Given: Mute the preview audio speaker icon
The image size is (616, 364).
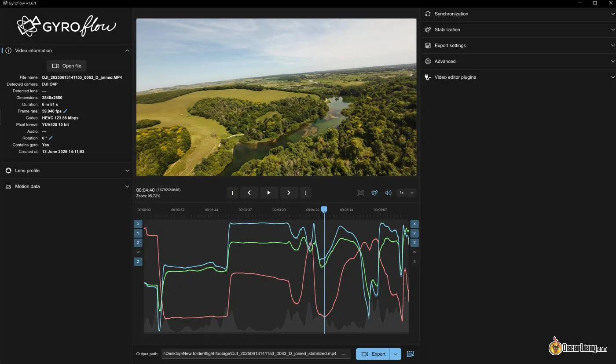Looking at the screenshot, I should 389,193.
